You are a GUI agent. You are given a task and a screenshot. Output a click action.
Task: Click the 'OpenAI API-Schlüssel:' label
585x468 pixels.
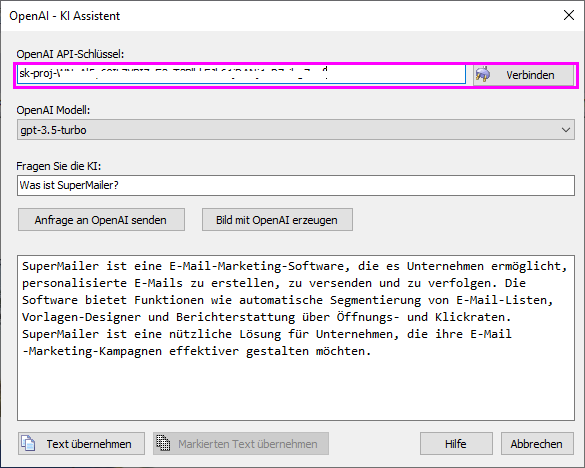pyautogui.click(x=70, y=54)
